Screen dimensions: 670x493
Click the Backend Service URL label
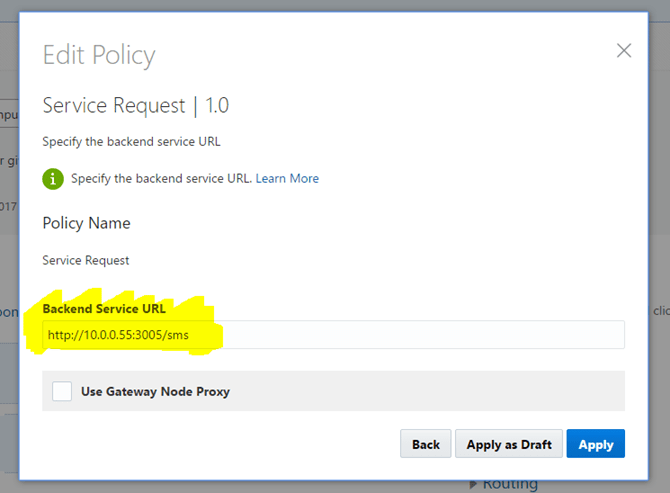tap(104, 309)
